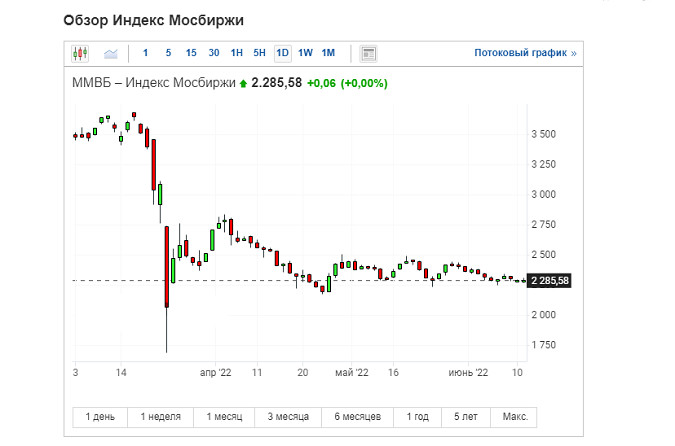Image resolution: width=675 pixels, height=446 pixels.
Task: Choose the 1 месяц range
Action: pos(224,417)
